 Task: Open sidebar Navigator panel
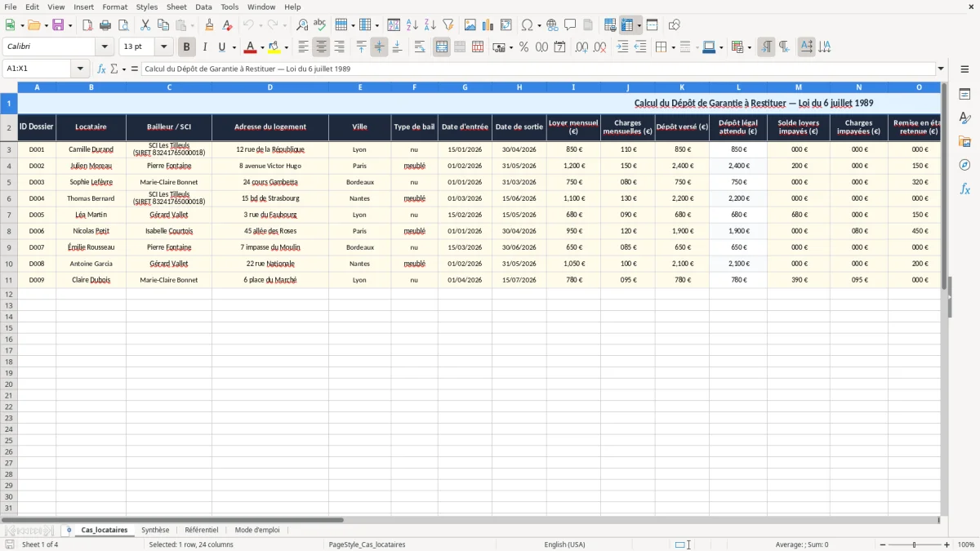coord(964,166)
